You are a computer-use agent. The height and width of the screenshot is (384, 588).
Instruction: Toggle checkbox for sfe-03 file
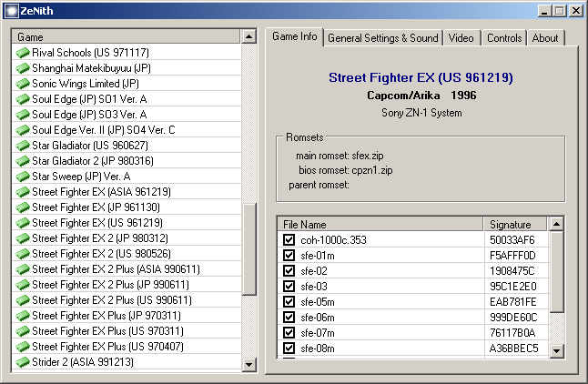coord(289,287)
